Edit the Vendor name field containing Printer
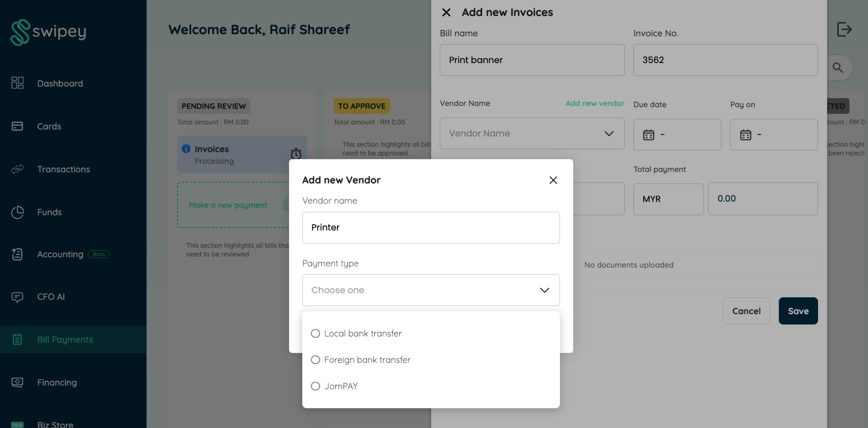Screen dimensions: 868x428 coord(431,227)
